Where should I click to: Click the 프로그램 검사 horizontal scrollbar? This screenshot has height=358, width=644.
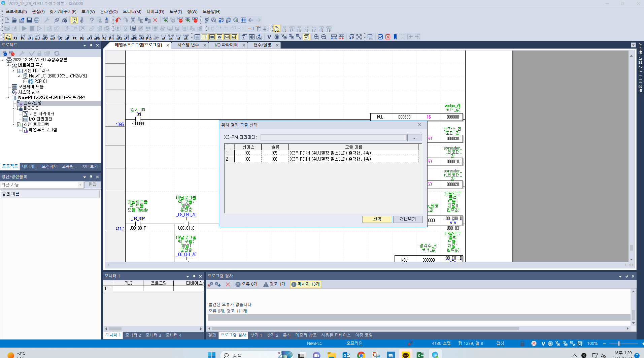point(365,328)
